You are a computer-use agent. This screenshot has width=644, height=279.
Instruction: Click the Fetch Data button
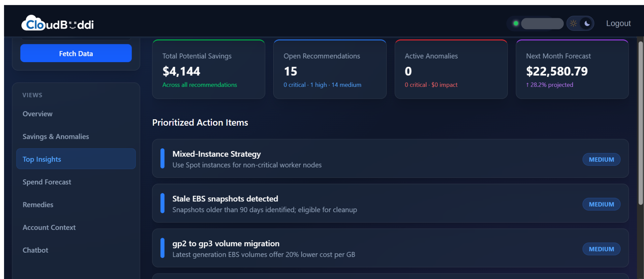pos(76,53)
